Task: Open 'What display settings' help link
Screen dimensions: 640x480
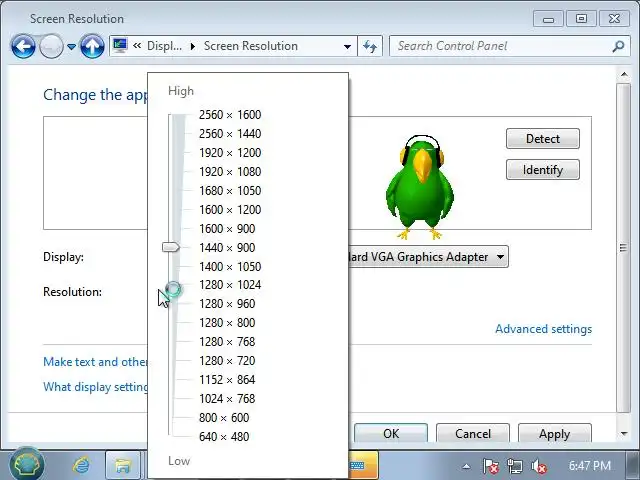Action: click(x=96, y=387)
